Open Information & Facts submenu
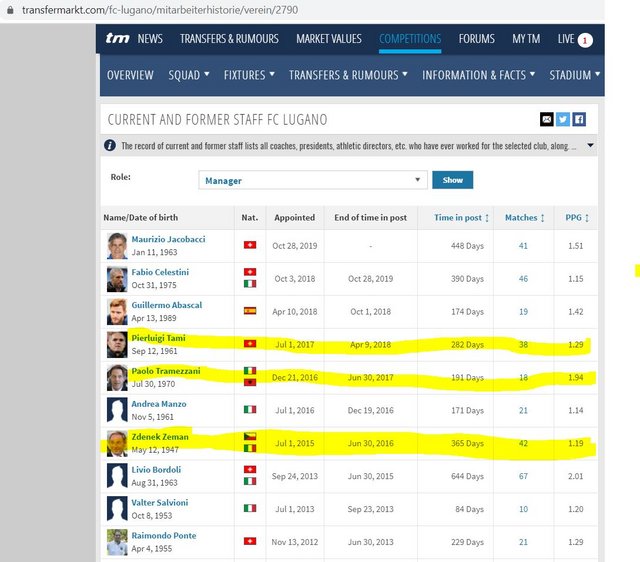Viewport: 640px width, 562px height. point(478,75)
